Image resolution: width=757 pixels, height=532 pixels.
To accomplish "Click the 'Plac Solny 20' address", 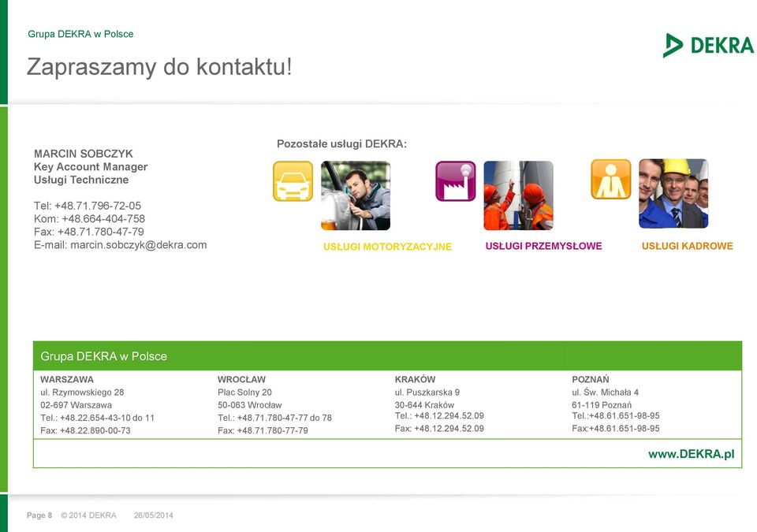I will [x=244, y=392].
